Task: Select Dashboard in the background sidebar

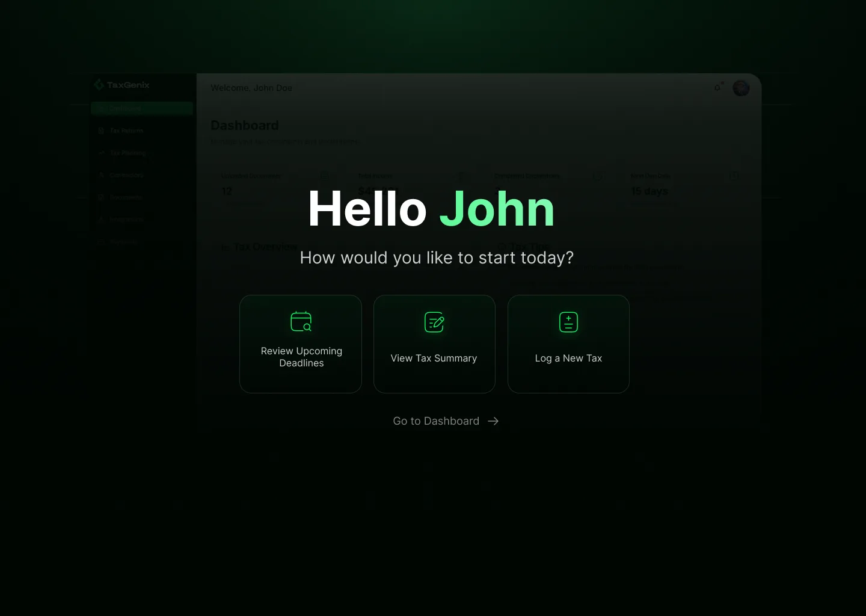Action: click(142, 108)
